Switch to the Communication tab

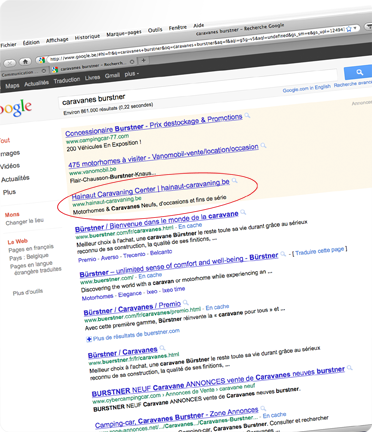[x=19, y=73]
